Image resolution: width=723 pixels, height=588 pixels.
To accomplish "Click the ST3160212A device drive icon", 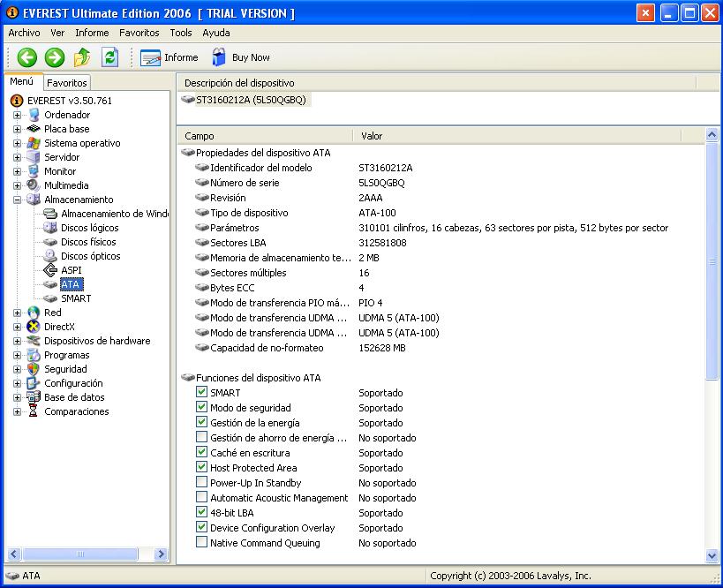I will point(187,100).
